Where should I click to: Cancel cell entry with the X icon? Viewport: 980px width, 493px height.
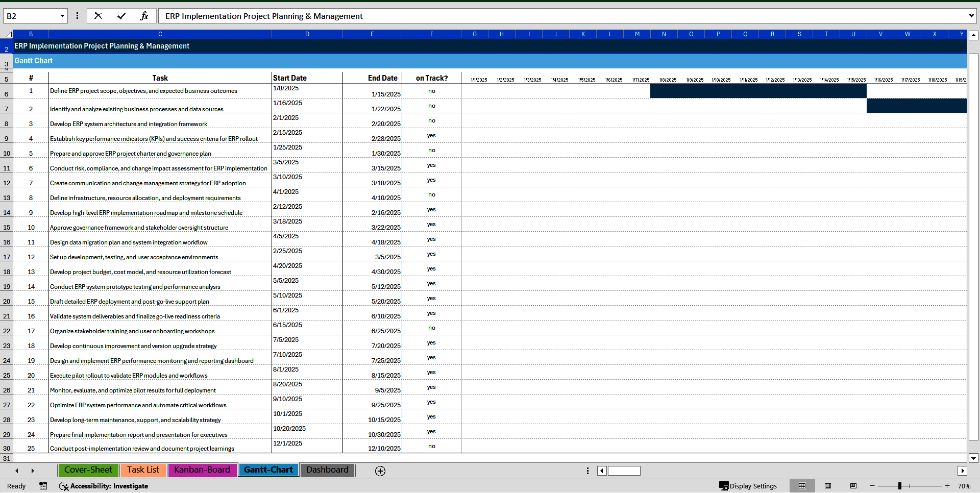click(x=98, y=15)
